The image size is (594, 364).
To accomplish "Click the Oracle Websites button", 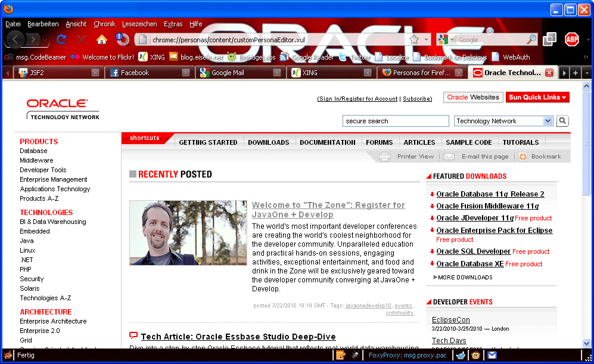I will pos(473,97).
